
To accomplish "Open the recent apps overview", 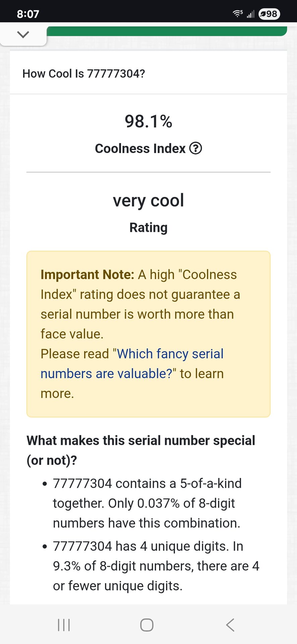I will coord(64,625).
